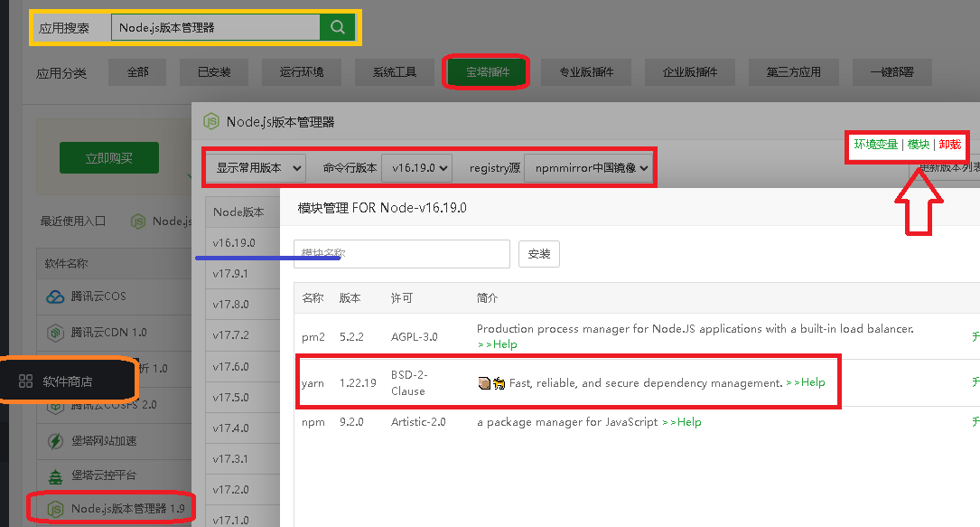Click the 安装 module button
The width and height of the screenshot is (980, 527).
539,254
